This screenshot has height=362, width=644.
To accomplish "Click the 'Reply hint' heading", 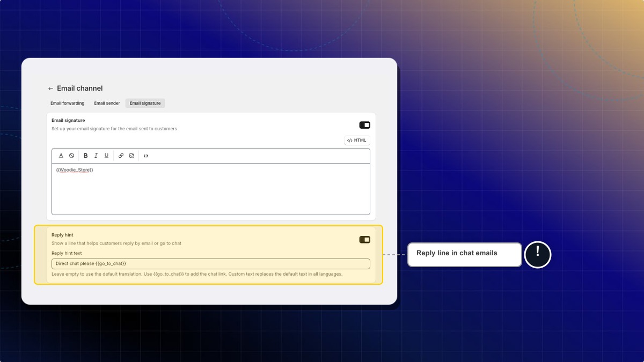I will click(x=62, y=235).
